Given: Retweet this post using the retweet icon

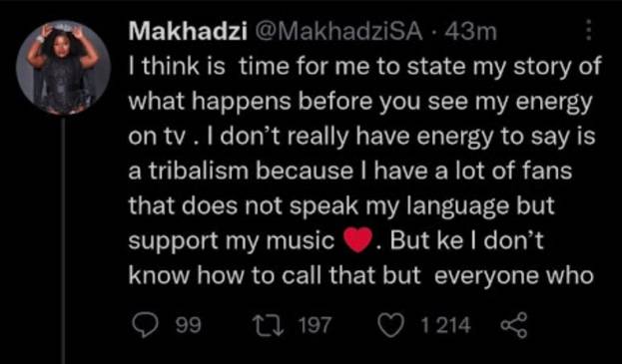Looking at the screenshot, I should [271, 325].
